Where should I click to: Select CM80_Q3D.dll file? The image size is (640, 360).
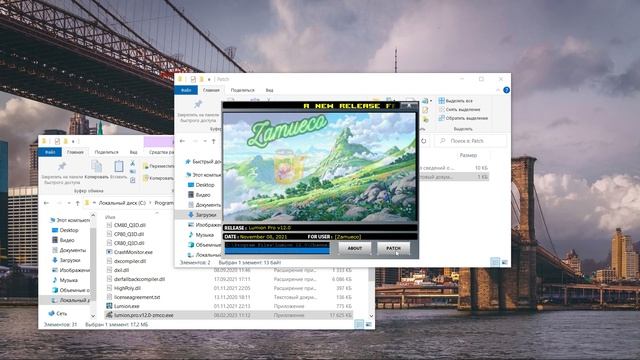(x=126, y=225)
